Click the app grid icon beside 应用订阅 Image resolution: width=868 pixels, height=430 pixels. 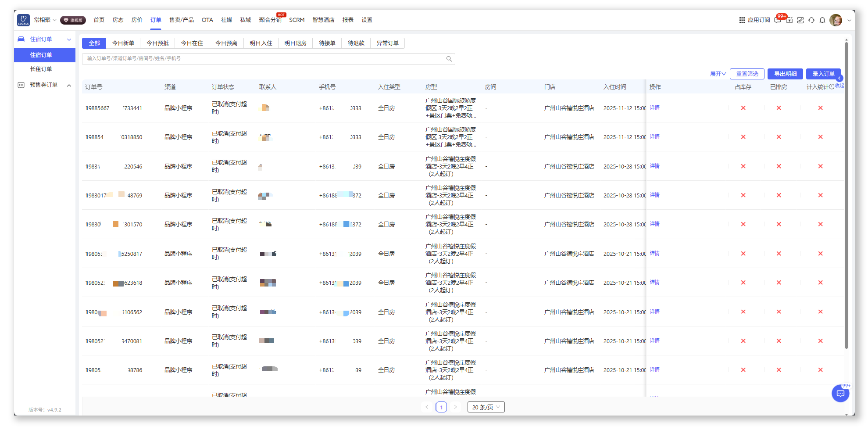742,20
